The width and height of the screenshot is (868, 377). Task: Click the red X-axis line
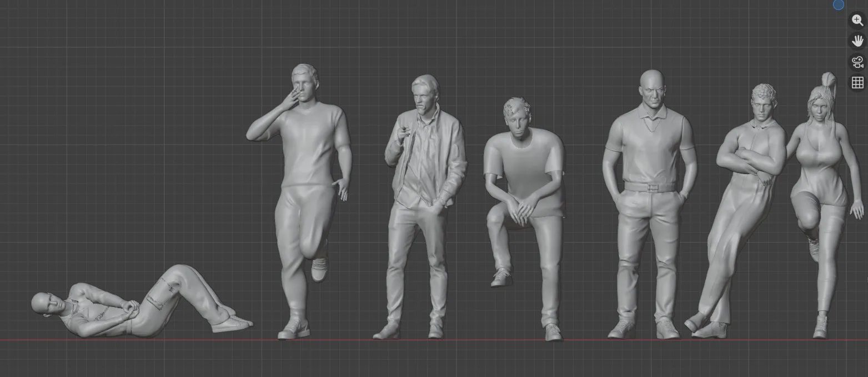coord(433,340)
